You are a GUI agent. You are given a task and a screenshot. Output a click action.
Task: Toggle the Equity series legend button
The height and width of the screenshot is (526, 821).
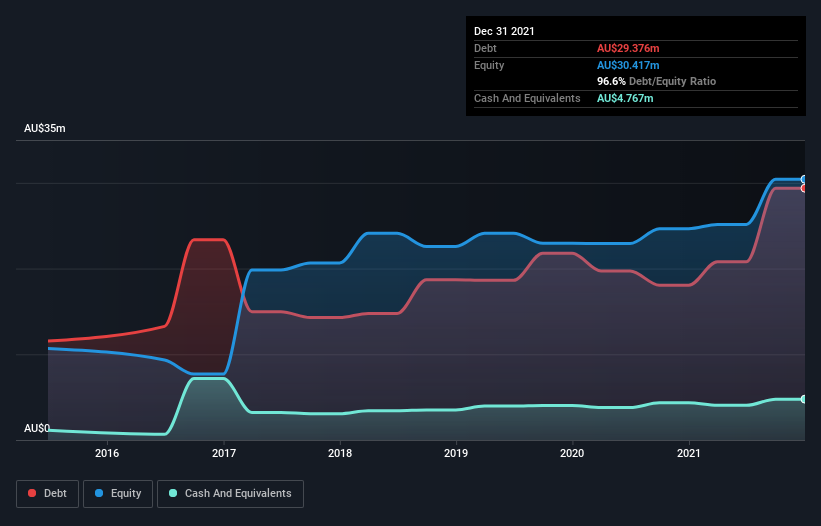(118, 494)
